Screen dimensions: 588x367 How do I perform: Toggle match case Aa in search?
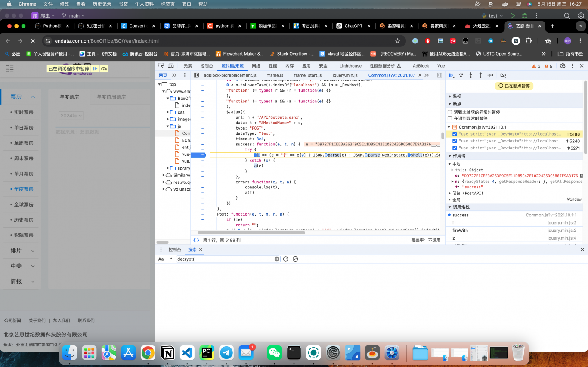click(x=161, y=259)
